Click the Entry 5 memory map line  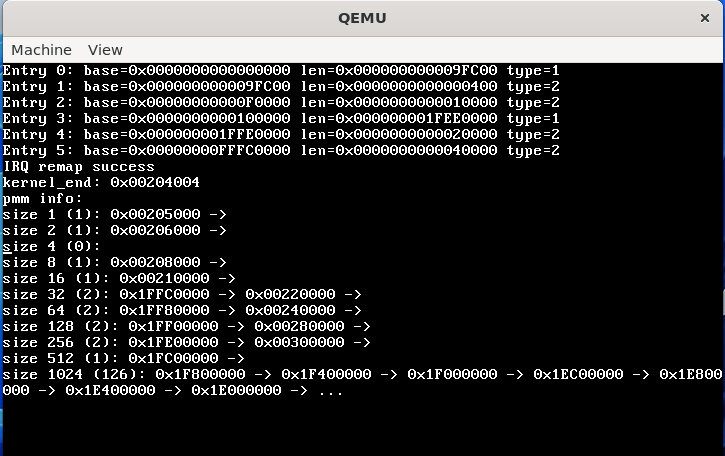[281, 151]
